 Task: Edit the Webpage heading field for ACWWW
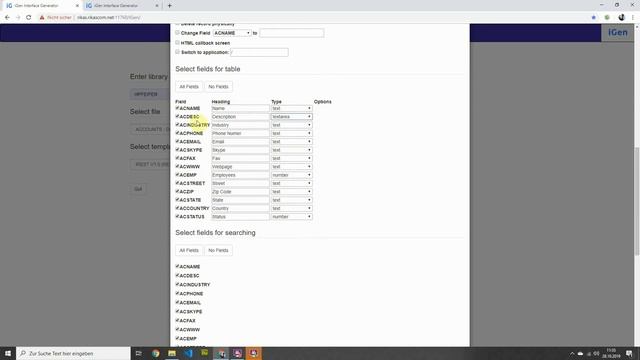(240, 167)
